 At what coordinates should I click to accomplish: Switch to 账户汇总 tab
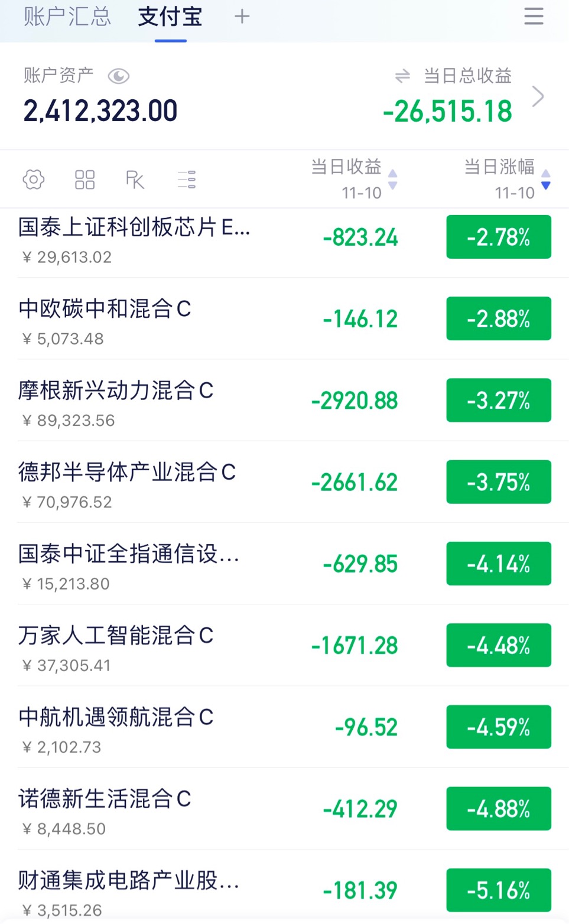(x=67, y=17)
